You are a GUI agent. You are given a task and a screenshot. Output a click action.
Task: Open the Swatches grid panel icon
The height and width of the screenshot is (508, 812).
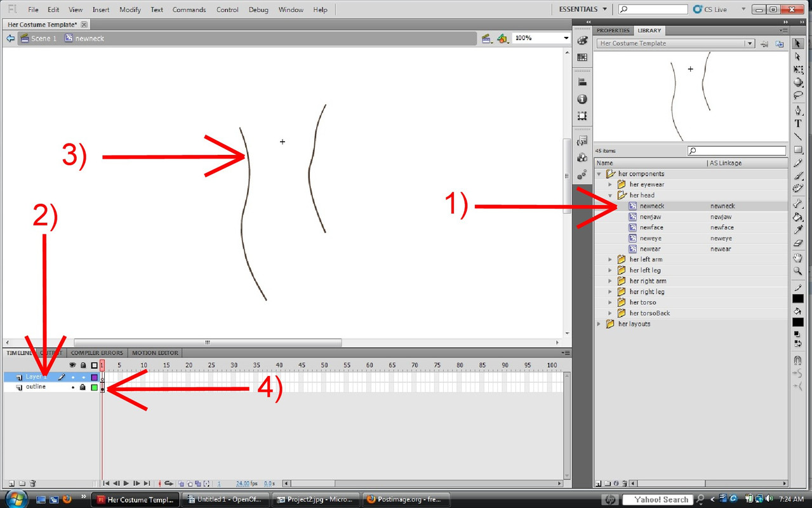tap(582, 57)
